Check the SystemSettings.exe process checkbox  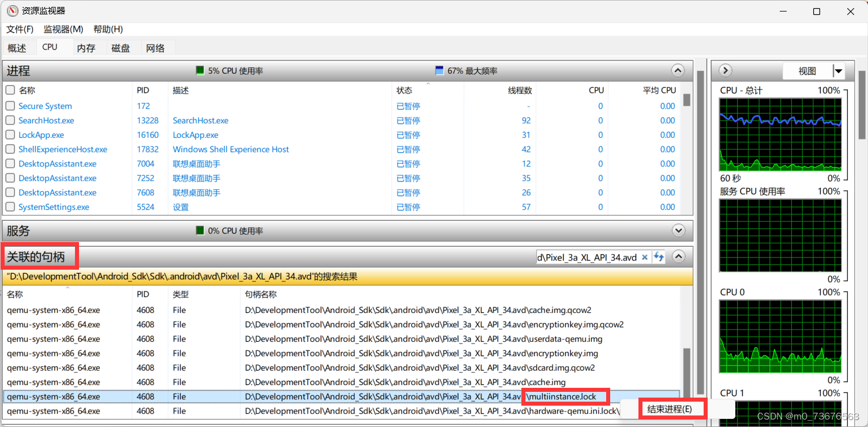click(x=10, y=207)
